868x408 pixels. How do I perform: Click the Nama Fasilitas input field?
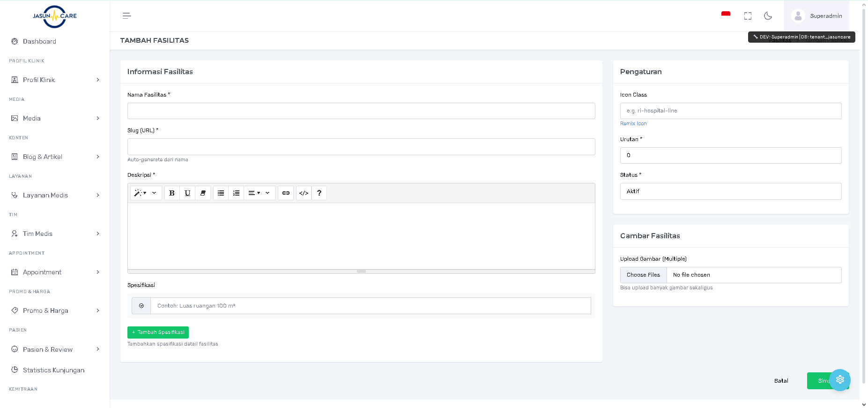coord(361,111)
